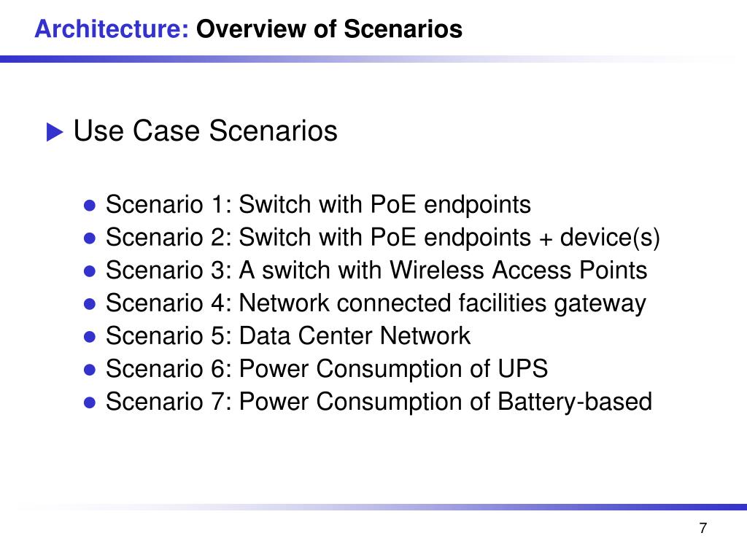Viewport: 747px width, 560px height.
Task: Click the slide number 7
Action: coord(703,529)
